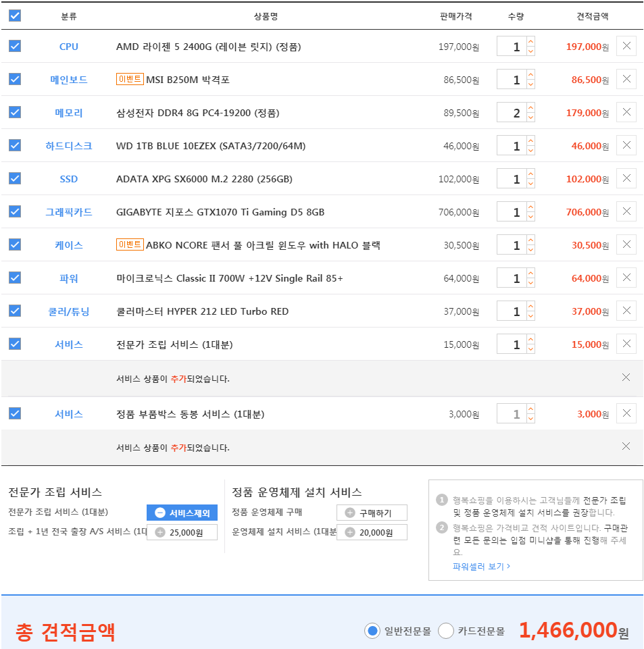The height and width of the screenshot is (649, 644).
Task: Increase 하드디스크 quantity with up arrow
Action: click(530, 140)
